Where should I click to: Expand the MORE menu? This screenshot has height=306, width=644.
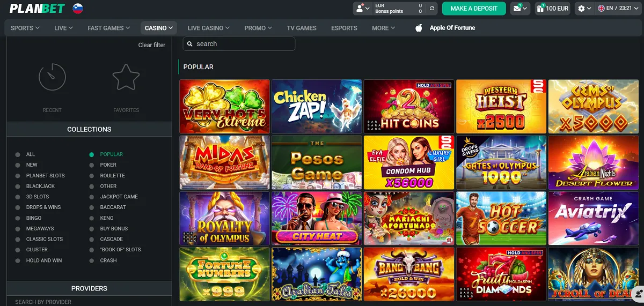[384, 28]
